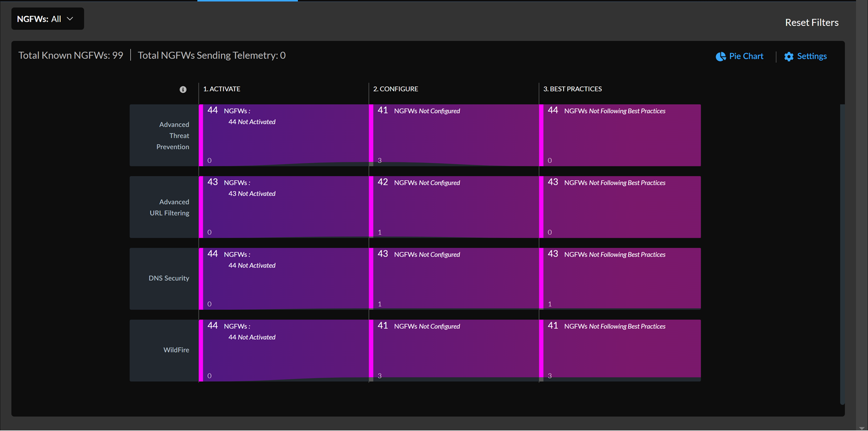Click the info icon beside ACTIVATE header
Screen dimensions: 868x431
point(183,90)
